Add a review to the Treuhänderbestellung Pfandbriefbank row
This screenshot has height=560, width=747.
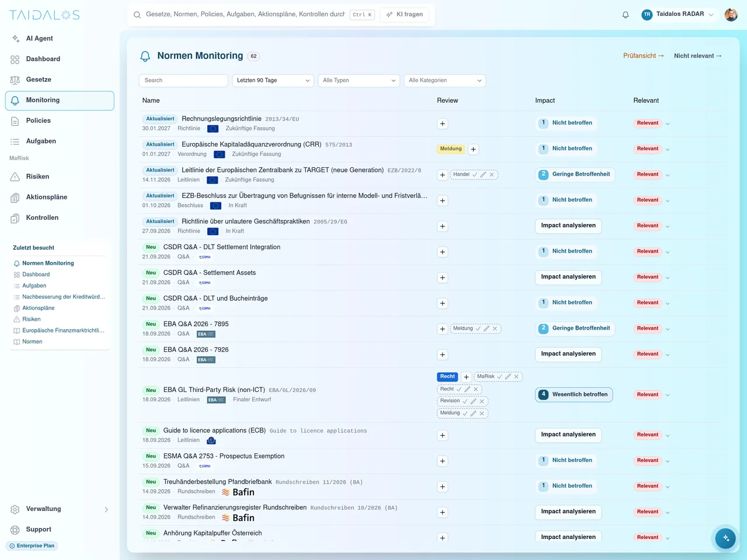[442, 487]
